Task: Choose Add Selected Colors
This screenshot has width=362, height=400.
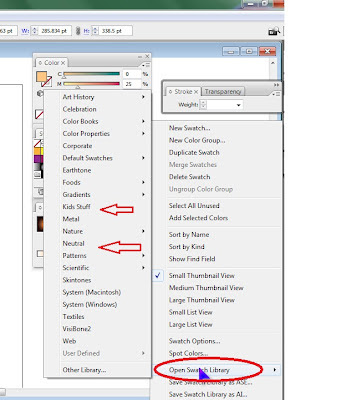Action: 217,218
